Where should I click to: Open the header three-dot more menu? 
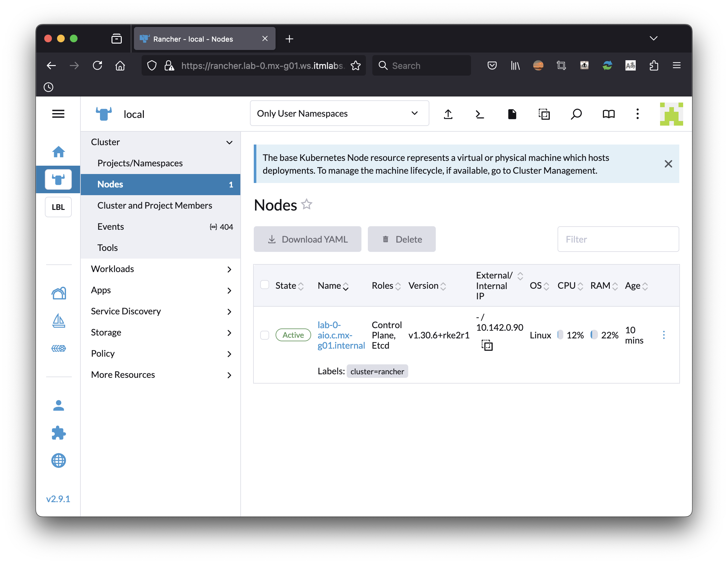[x=638, y=114]
